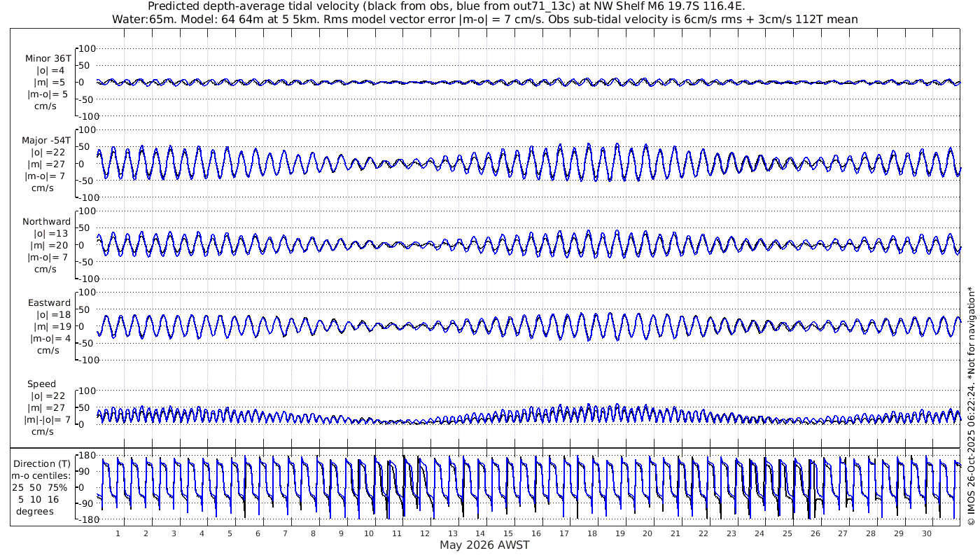
Task: Select the Major -54T panel label
Action: click(46, 141)
